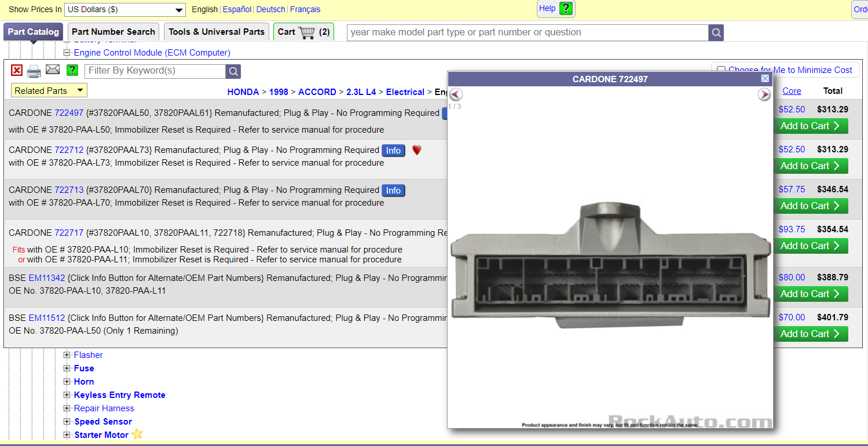The height and width of the screenshot is (446, 868).
Task: Expand the Speed Sensor category
Action: 67,422
